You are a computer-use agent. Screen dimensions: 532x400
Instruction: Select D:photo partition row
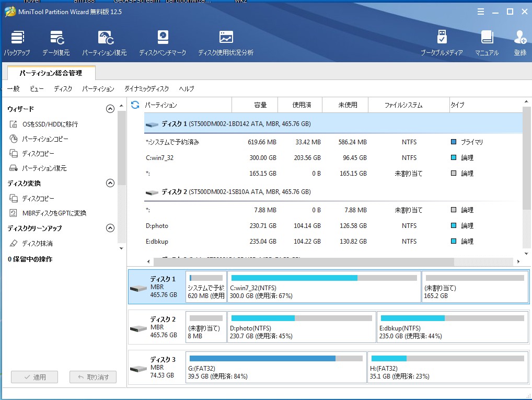333,225
